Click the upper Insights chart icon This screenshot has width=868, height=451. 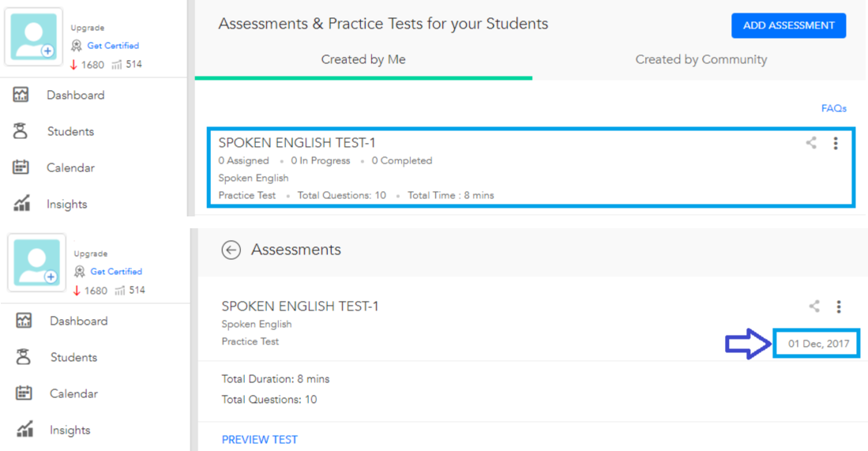[x=21, y=204]
